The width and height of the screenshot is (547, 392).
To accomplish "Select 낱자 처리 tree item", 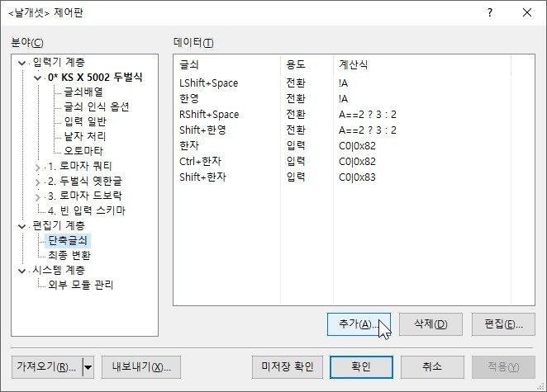I will pyautogui.click(x=85, y=136).
